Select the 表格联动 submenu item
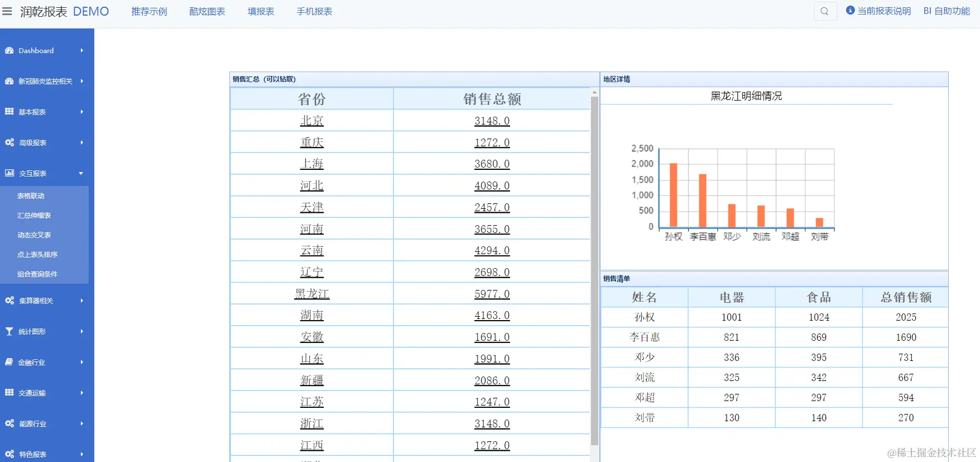Screen dimensions: 980x462 31,196
